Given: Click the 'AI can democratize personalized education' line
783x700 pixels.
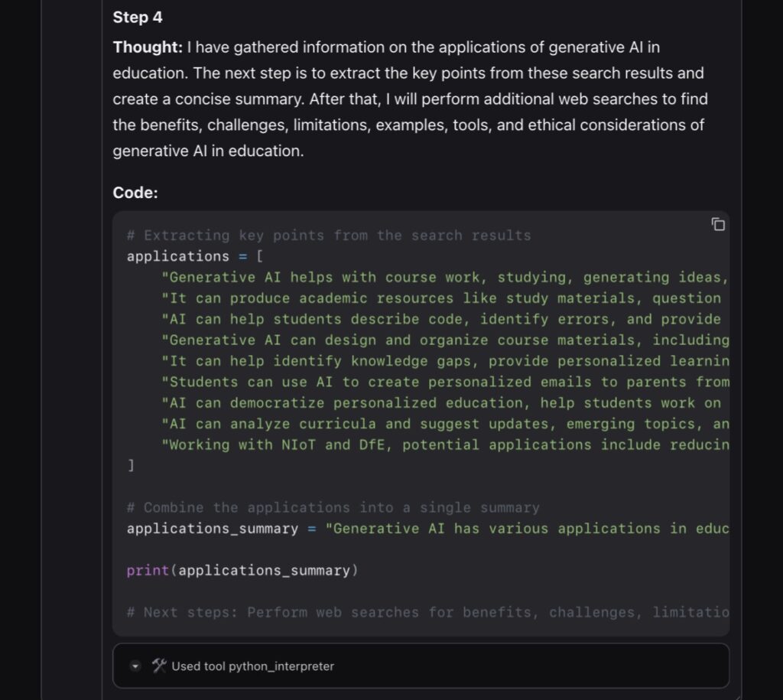Looking at the screenshot, I should (x=443, y=402).
